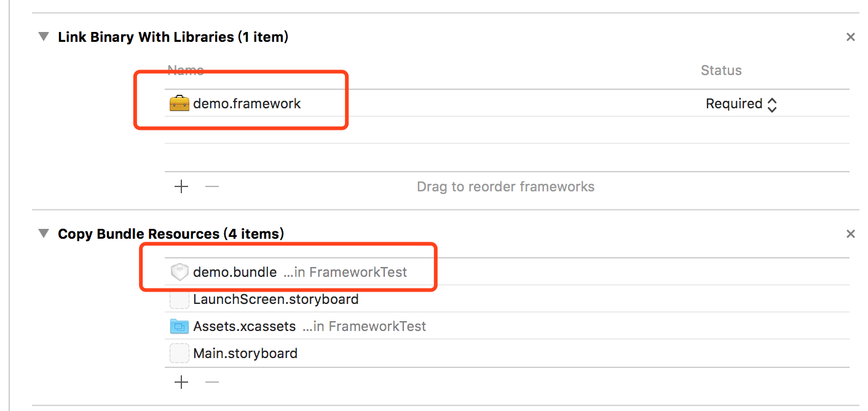
Task: Add a library with the plus icon
Action: click(181, 186)
